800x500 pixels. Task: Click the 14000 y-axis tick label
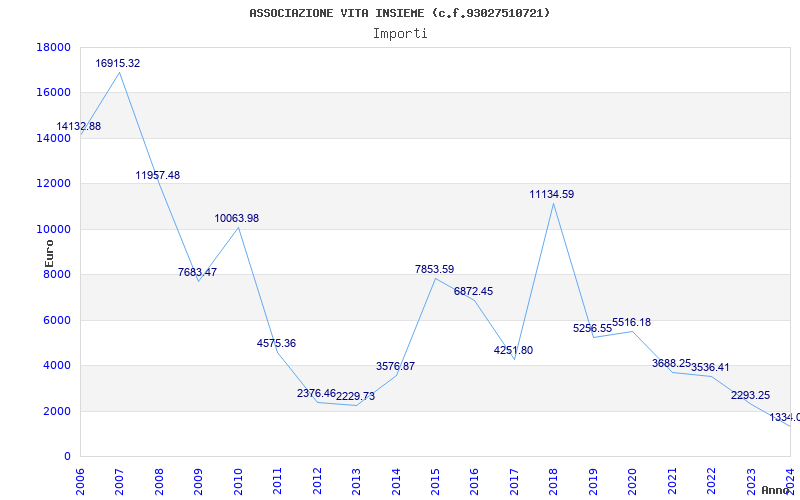click(53, 138)
